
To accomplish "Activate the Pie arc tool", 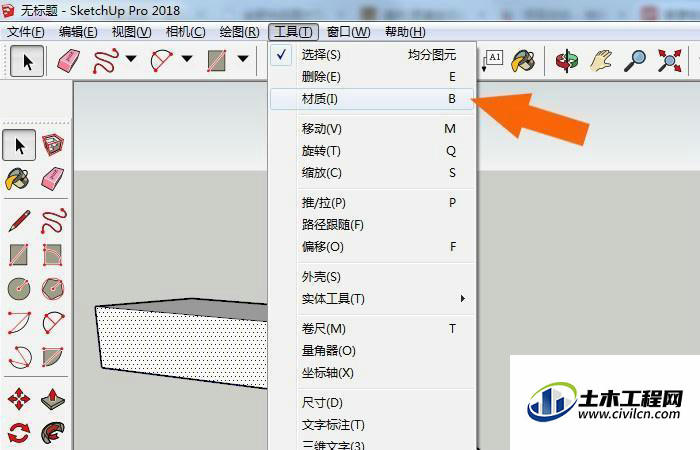I will pyautogui.click(x=53, y=357).
